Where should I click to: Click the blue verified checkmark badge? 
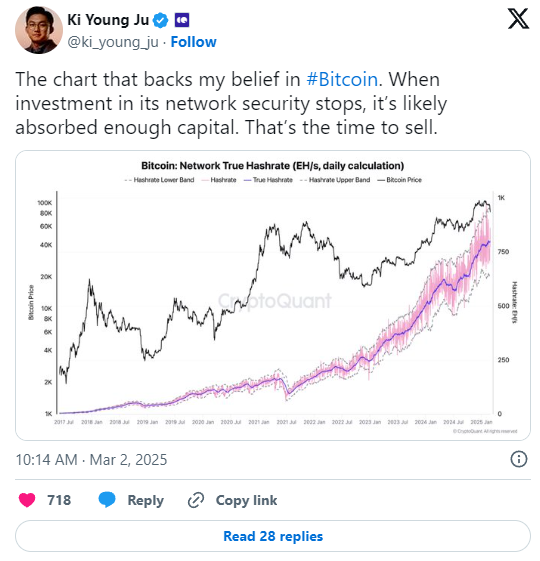coord(161,20)
